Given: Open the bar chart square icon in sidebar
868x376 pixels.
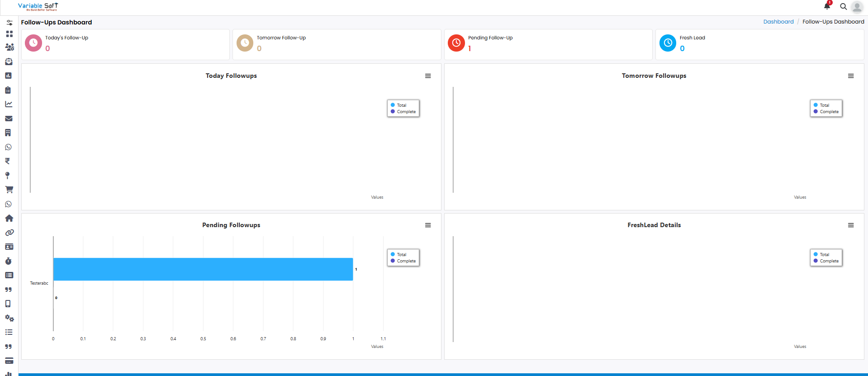Looking at the screenshot, I should pyautogui.click(x=8, y=76).
